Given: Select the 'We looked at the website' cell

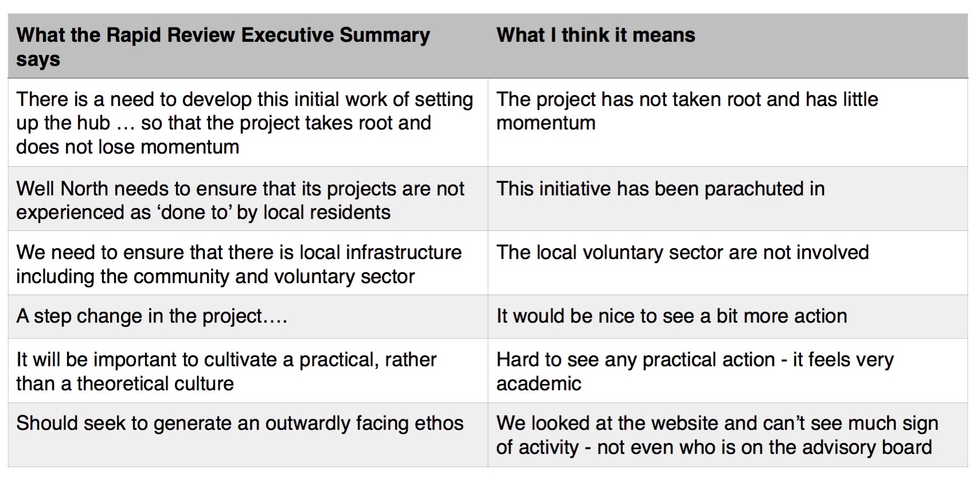Looking at the screenshot, I should [717, 435].
